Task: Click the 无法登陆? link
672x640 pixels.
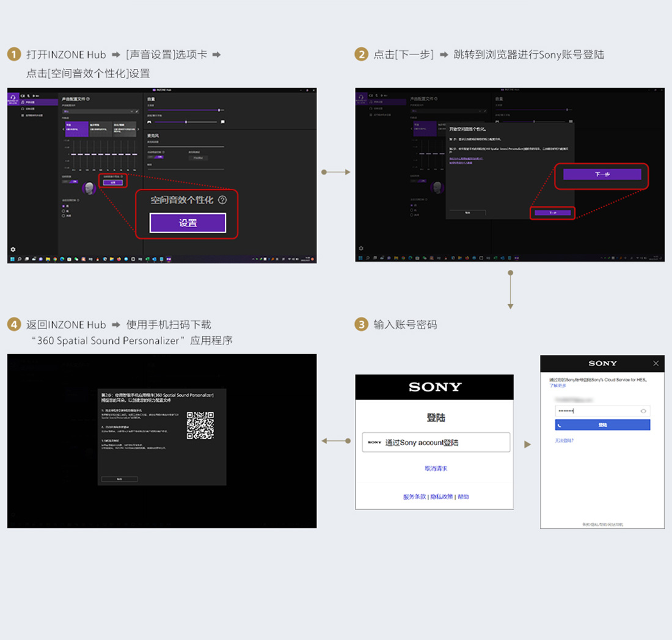Action: click(564, 440)
